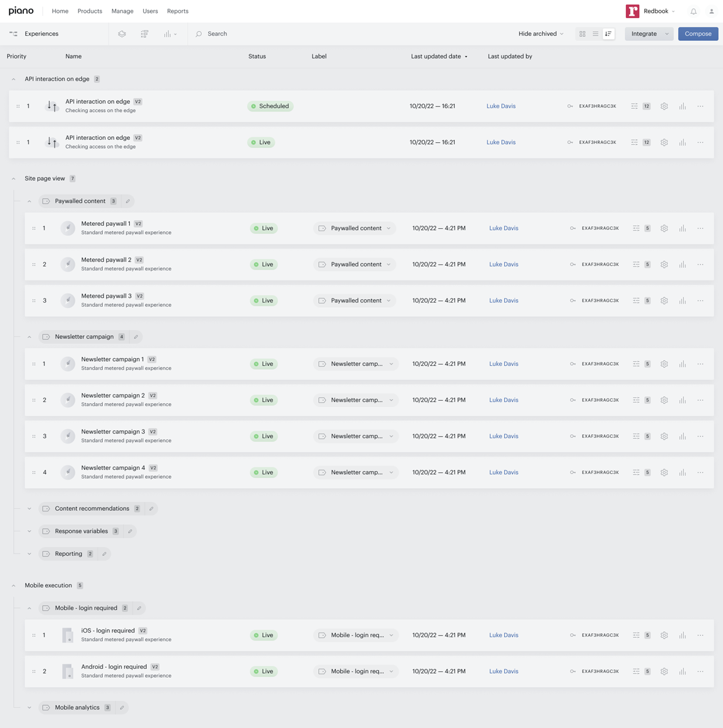
Task: Open the notifications bell icon
Action: tap(693, 11)
